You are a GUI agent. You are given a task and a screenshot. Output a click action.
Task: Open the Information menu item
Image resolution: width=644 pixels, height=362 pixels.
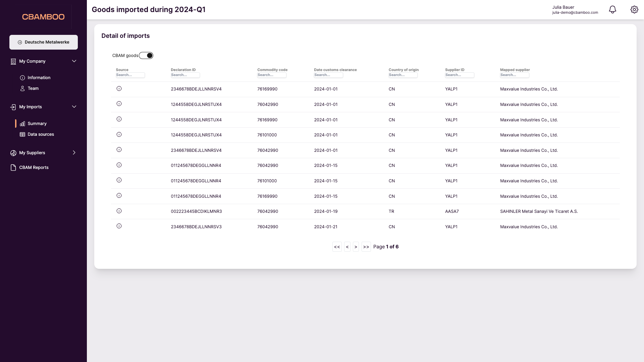(39, 78)
